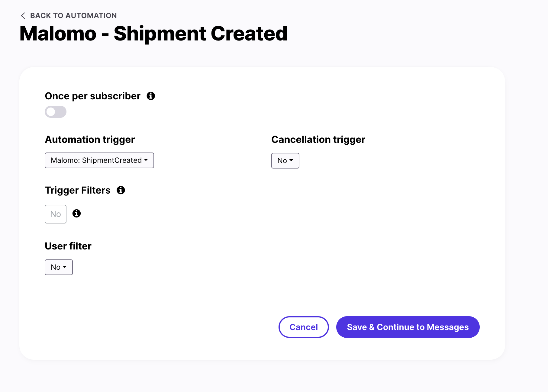Click info icon next to Trigger Filters heading
Viewport: 548px width, 392px height.
point(121,190)
